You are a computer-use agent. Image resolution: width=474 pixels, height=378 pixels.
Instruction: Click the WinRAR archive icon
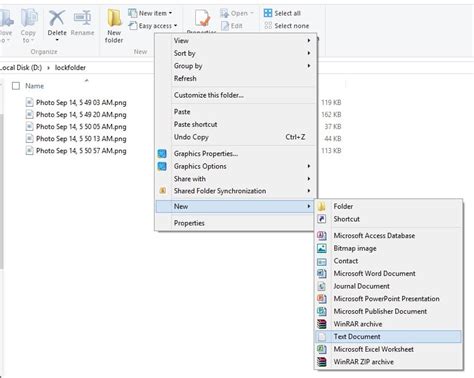click(322, 324)
